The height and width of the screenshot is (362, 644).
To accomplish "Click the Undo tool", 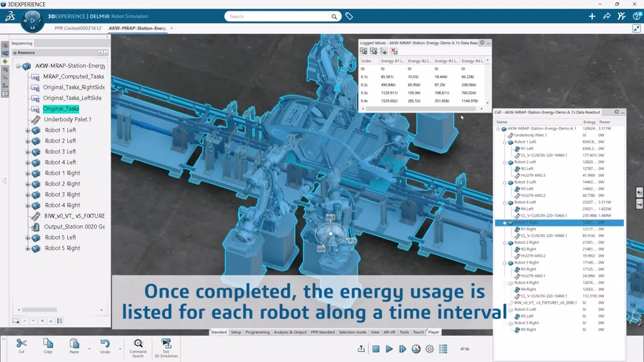I will pos(105,346).
